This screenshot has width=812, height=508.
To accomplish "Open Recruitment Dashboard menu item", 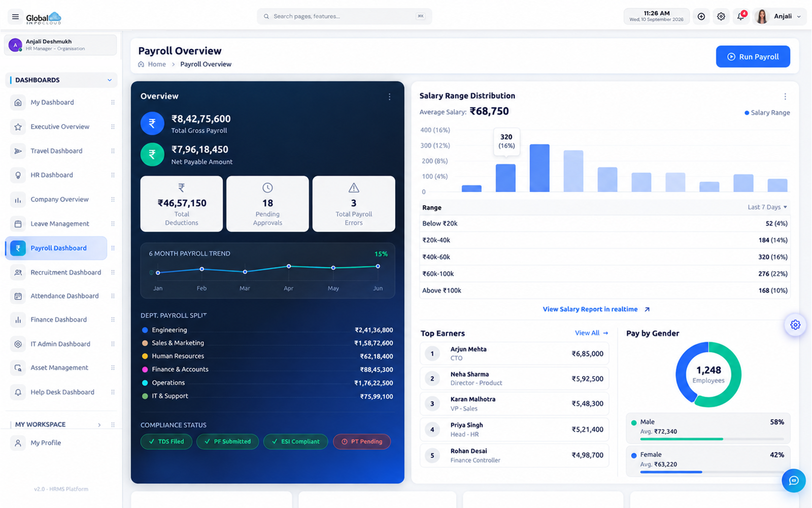I will point(56,272).
